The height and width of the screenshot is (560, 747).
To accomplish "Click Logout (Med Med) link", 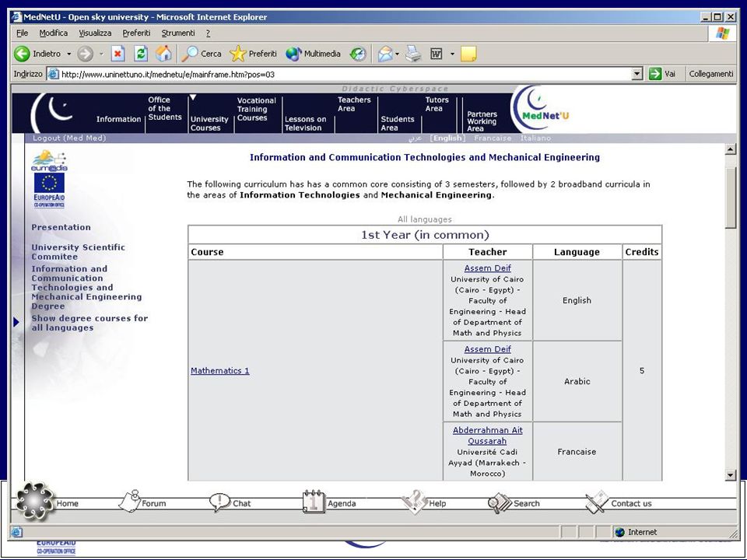I will pos(69,138).
